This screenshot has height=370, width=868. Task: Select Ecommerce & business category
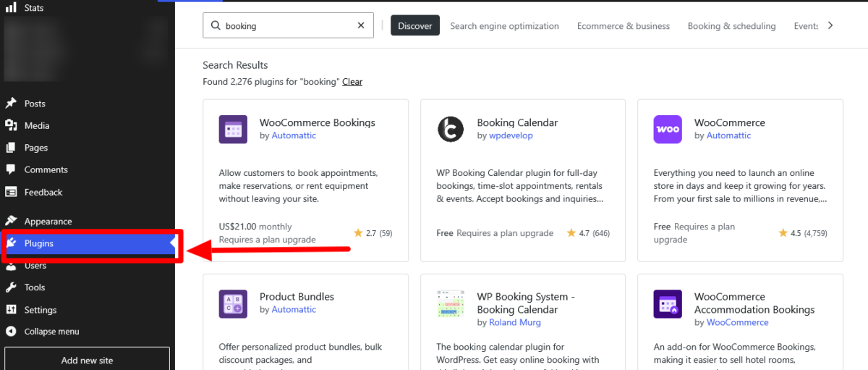coord(624,26)
